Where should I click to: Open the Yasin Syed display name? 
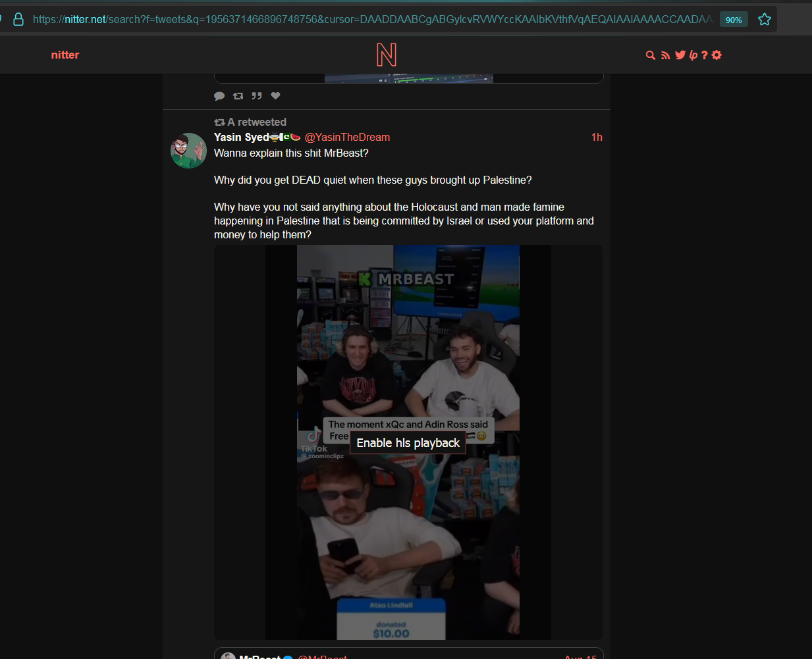pyautogui.click(x=257, y=137)
